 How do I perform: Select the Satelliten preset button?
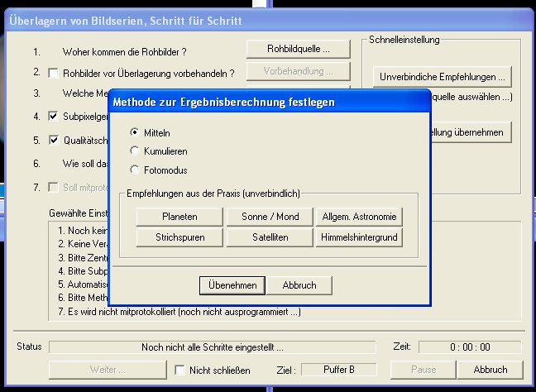(x=269, y=237)
